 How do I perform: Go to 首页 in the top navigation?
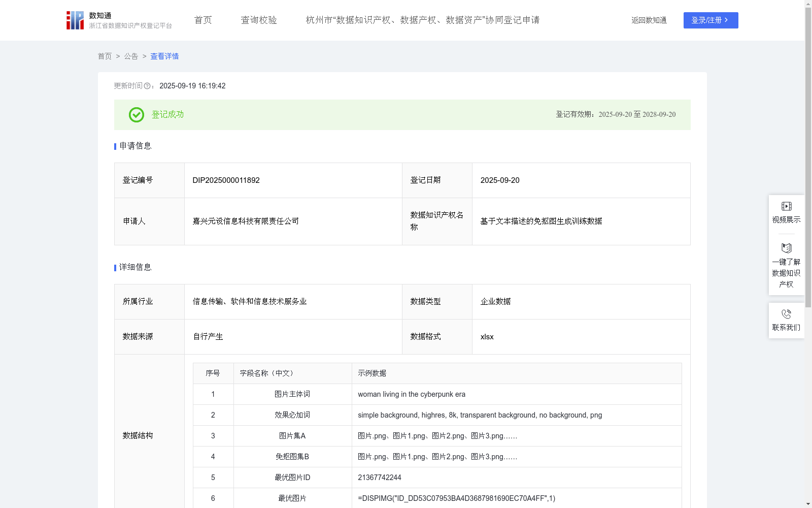203,20
